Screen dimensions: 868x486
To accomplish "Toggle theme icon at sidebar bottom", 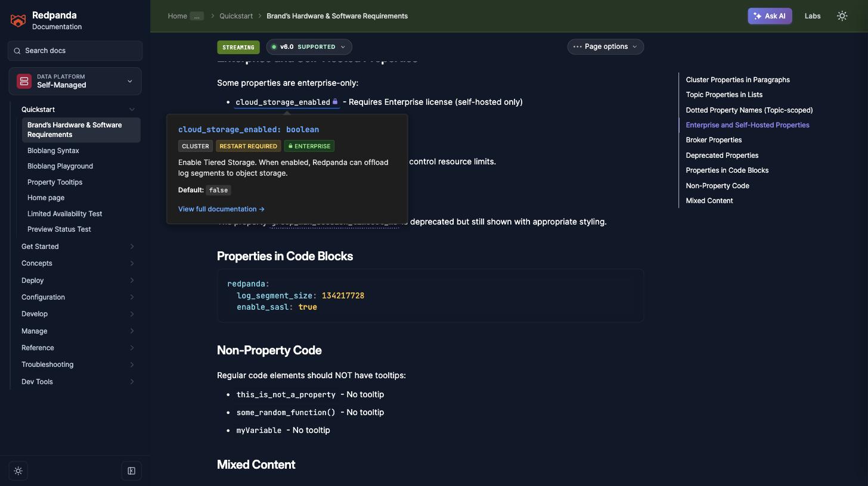I will point(18,471).
